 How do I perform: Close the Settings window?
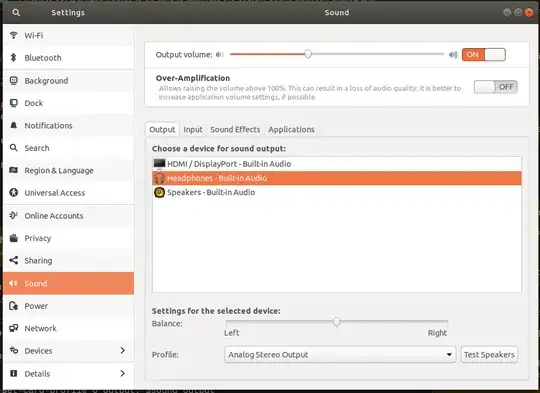tap(529, 13)
